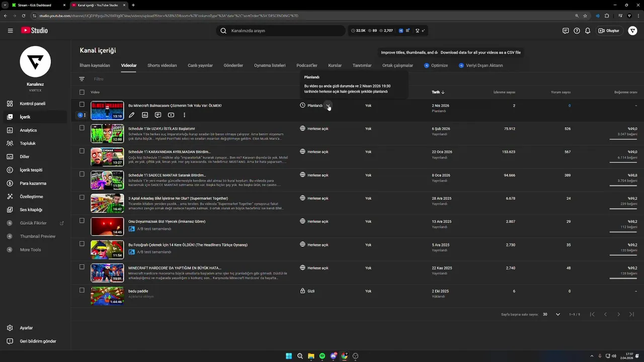This screenshot has height=362, width=644.
Task: Open File Explorer from the taskbar
Action: (311, 356)
